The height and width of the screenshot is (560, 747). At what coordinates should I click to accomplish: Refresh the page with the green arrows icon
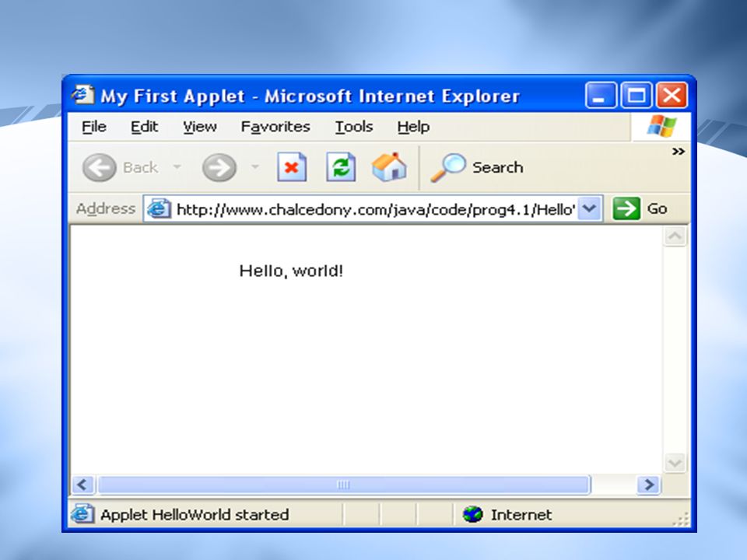click(x=341, y=167)
